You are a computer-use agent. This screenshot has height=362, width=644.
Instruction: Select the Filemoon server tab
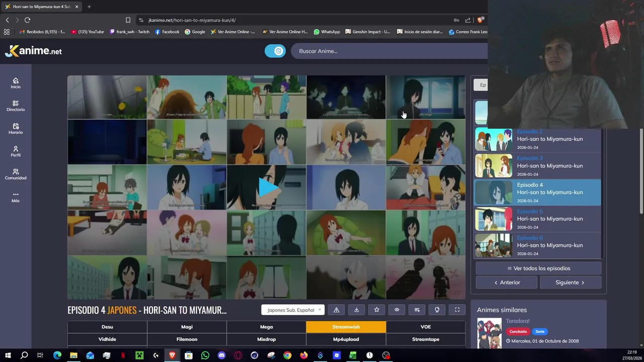[187, 339]
